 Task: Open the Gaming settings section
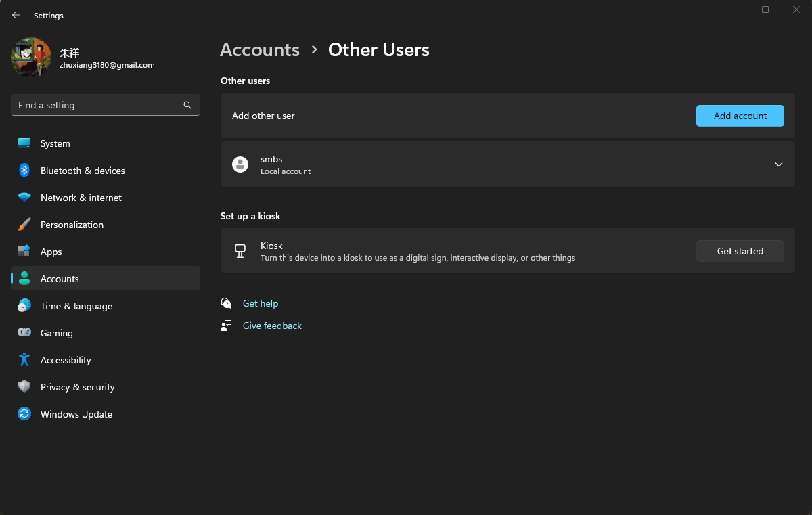[x=55, y=332]
